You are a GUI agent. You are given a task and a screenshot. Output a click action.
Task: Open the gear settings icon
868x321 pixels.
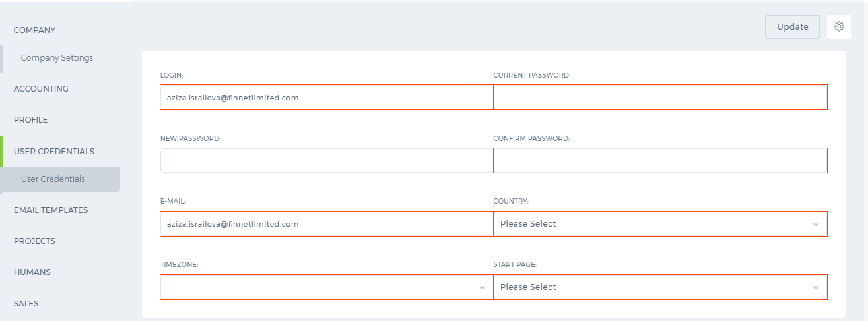pyautogui.click(x=839, y=26)
